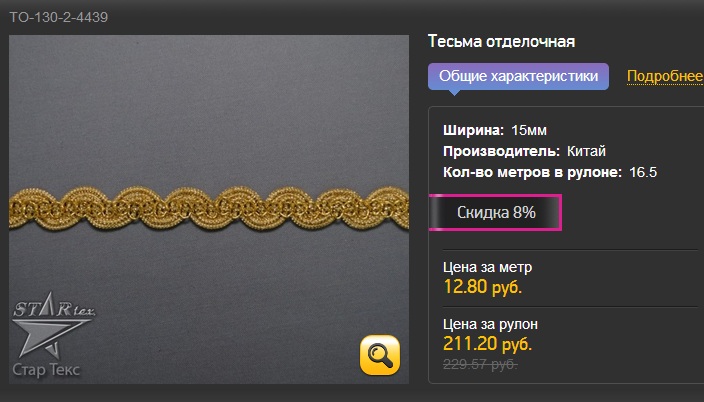Click the Цена за метр label
The image size is (704, 402).
click(488, 267)
